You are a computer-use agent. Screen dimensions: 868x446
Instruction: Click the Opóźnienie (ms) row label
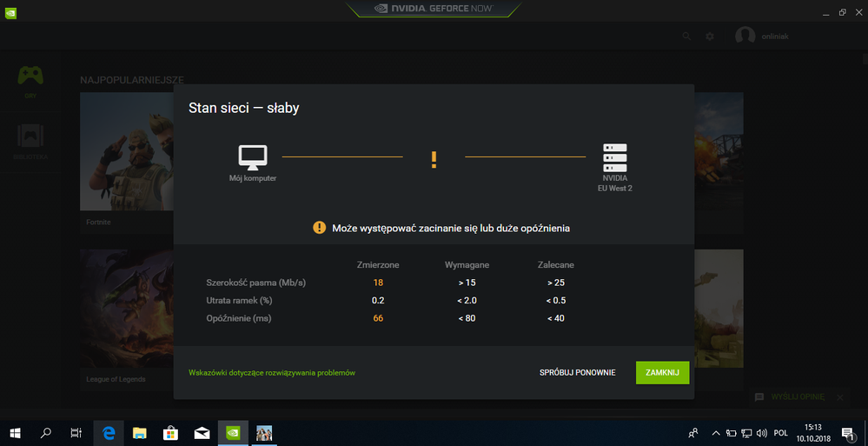coord(239,318)
